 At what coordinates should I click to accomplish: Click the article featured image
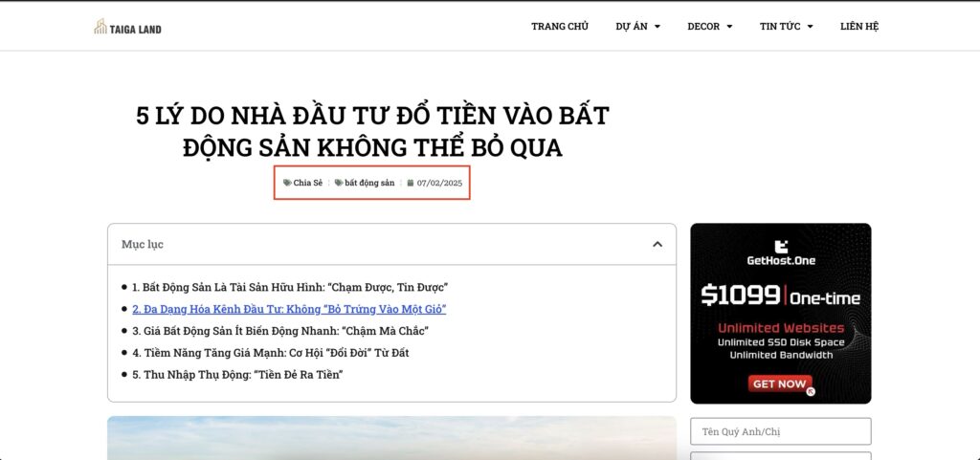click(391, 438)
